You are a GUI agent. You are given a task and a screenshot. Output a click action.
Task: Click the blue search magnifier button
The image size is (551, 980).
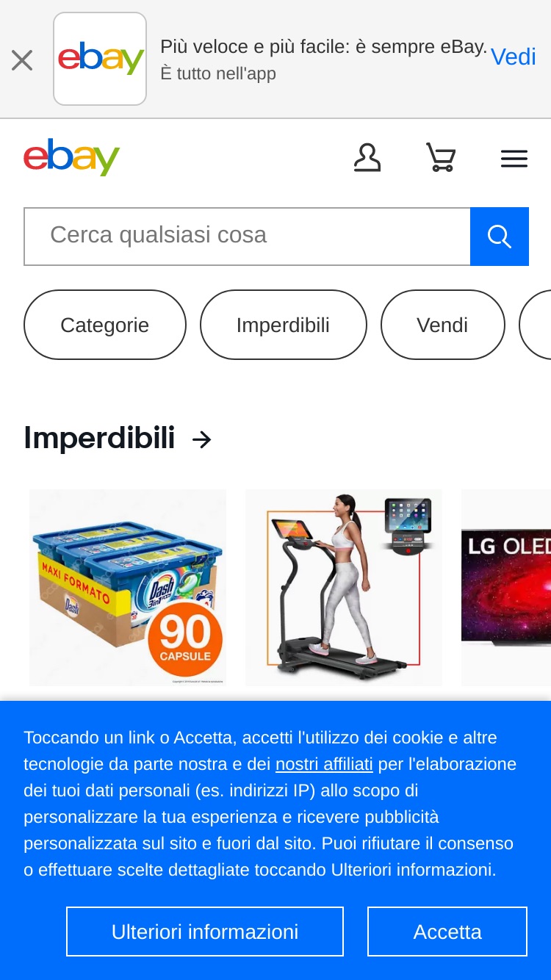point(500,236)
